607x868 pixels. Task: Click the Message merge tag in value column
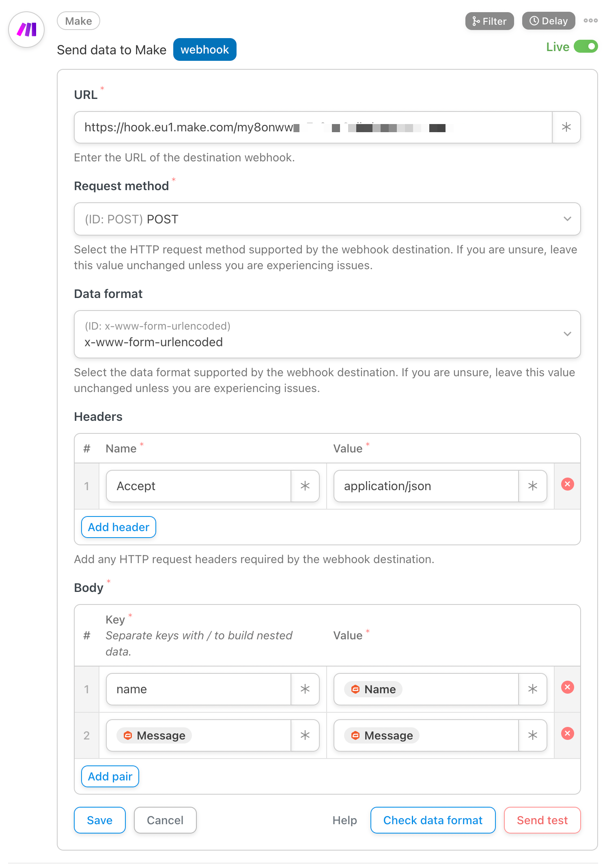(x=382, y=735)
